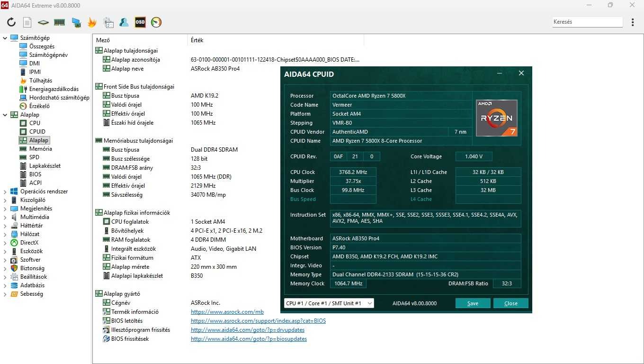Viewport: 644px width, 364px height.
Task: Expand the Háttértár tree node
Action: click(5, 226)
